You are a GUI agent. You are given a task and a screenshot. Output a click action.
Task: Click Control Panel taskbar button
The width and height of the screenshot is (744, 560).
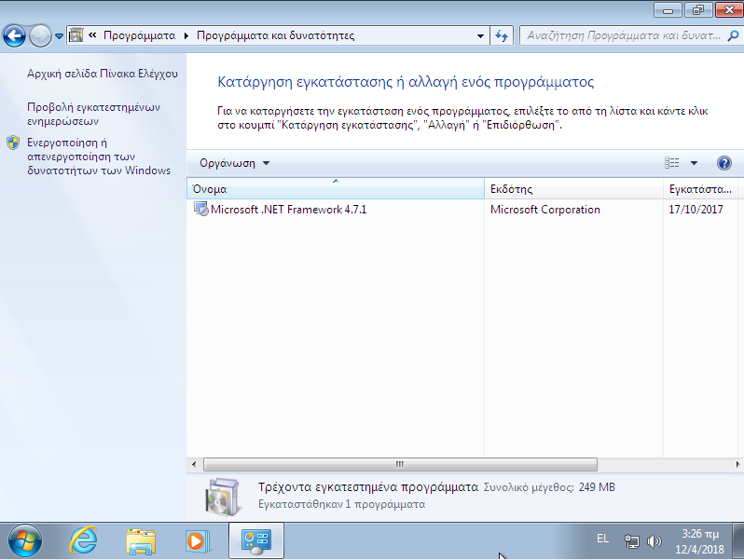(256, 541)
